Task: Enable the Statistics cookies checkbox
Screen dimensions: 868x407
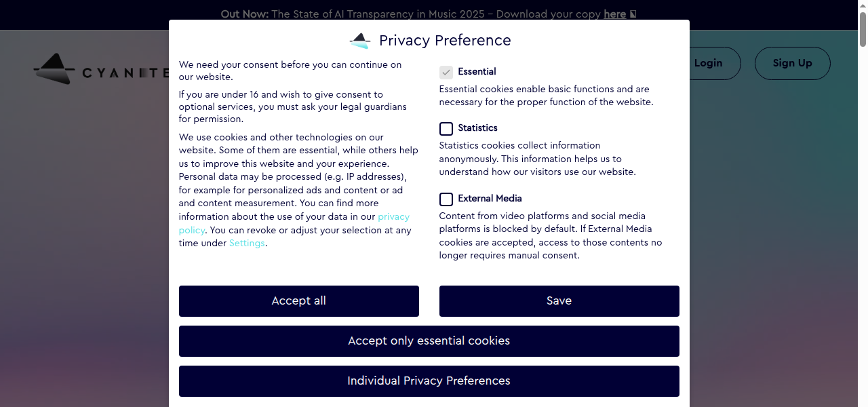Action: (446, 129)
